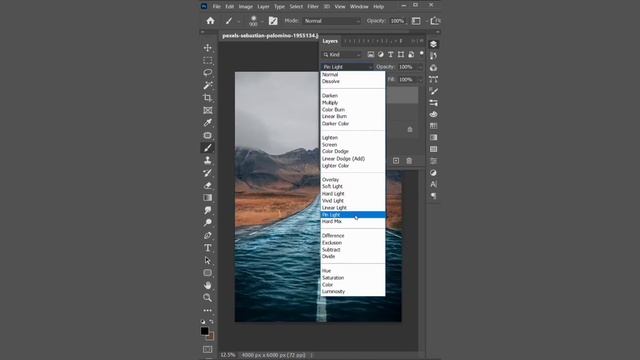Turn layer filtering on or off

pyautogui.click(x=422, y=53)
